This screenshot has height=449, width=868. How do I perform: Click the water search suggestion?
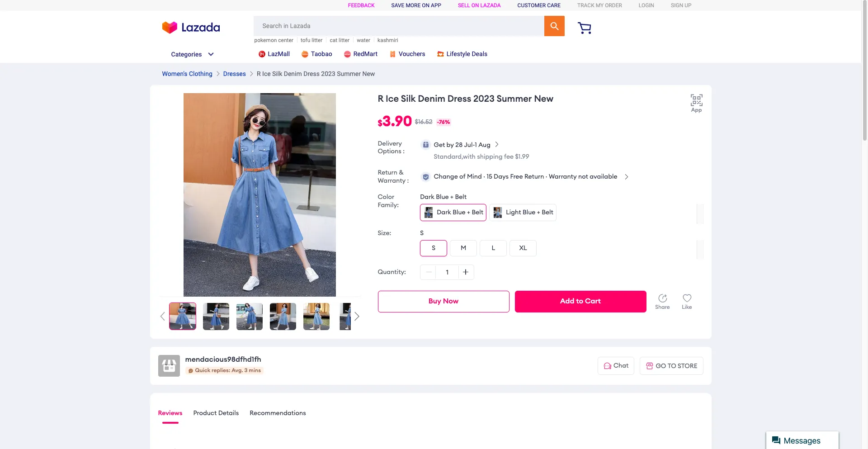(x=363, y=40)
